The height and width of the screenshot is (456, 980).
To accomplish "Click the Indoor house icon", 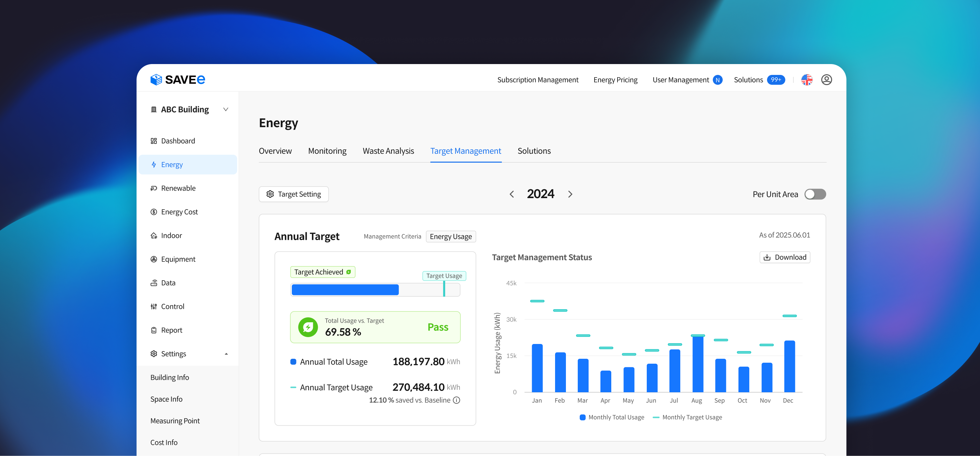I will [154, 236].
